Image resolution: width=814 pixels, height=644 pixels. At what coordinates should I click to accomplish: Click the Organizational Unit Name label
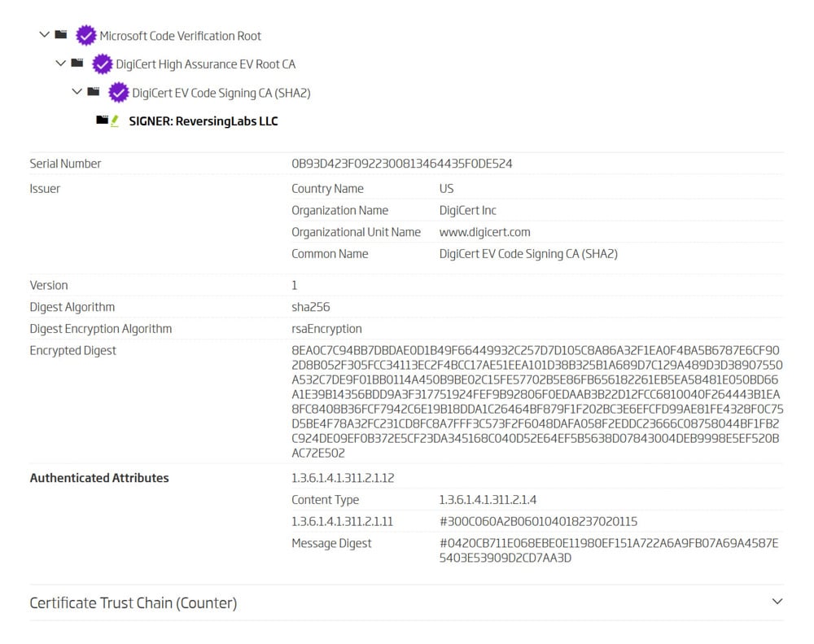[x=357, y=232]
